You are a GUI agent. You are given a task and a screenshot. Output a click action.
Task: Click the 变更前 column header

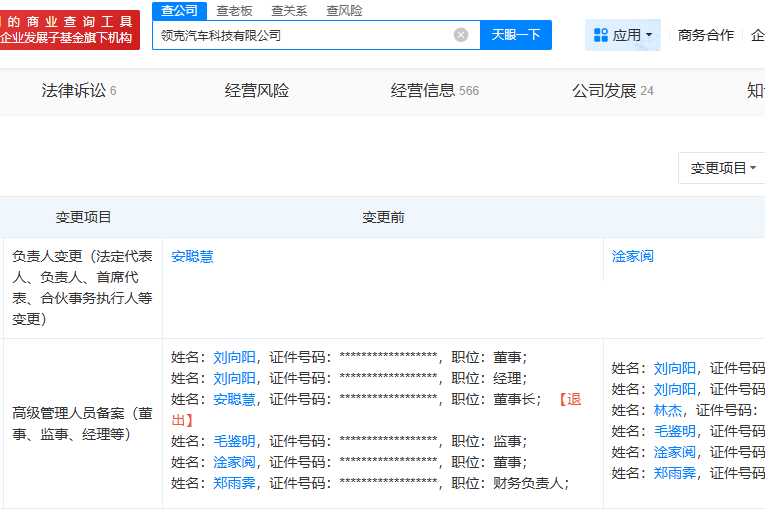[x=383, y=217]
